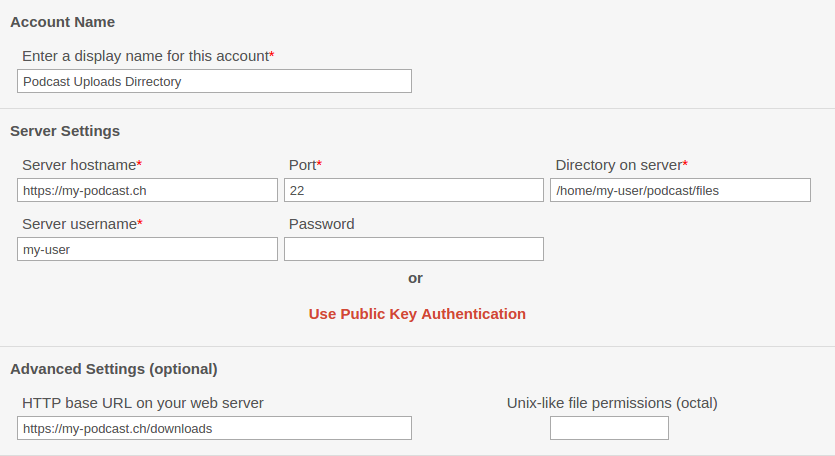
Task: Click the 'Server Settings' section heading
Action: (65, 131)
